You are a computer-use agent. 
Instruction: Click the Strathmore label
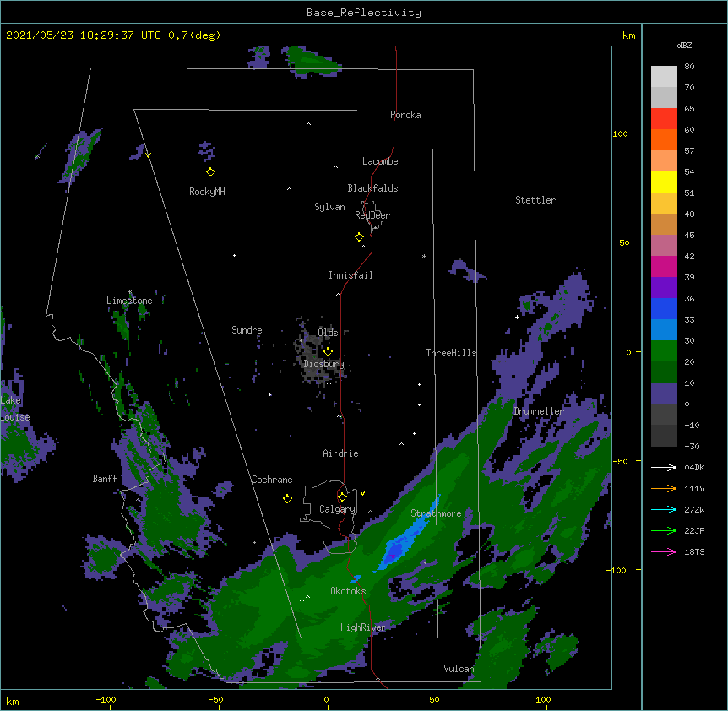click(x=436, y=513)
